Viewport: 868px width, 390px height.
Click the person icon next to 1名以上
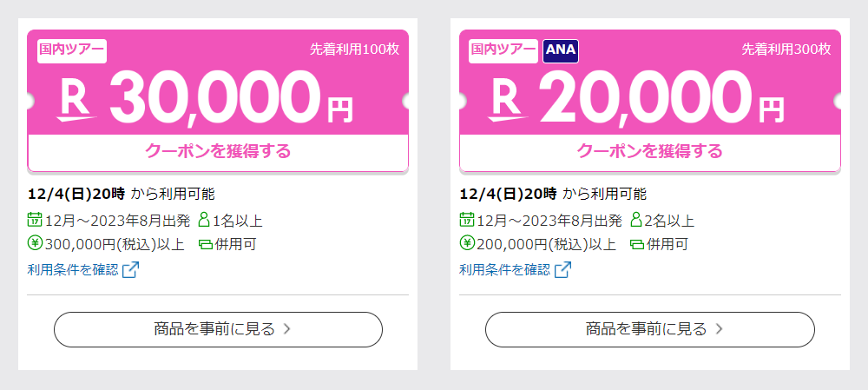point(204,220)
